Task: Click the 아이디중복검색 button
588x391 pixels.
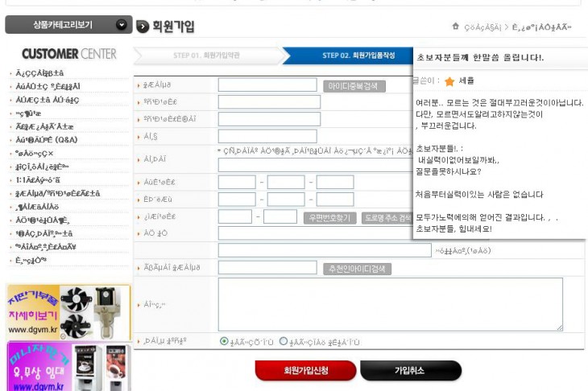Action: (x=354, y=86)
